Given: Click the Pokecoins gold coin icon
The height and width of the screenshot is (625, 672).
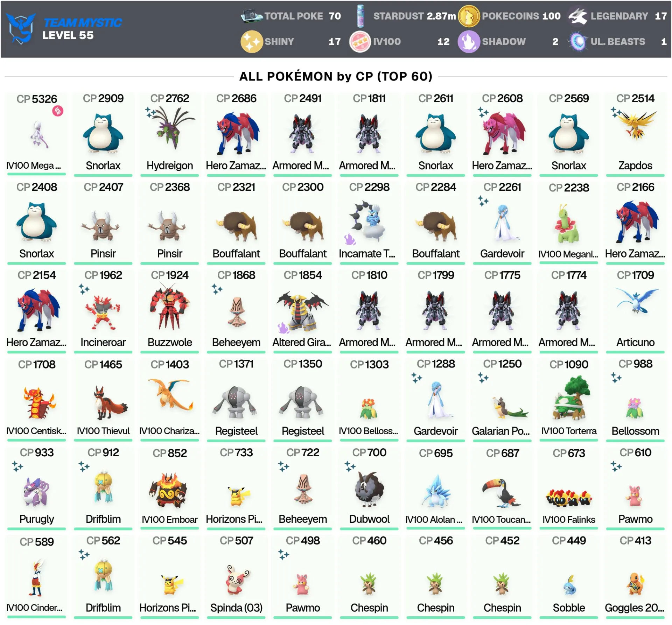Looking at the screenshot, I should pos(469,16).
